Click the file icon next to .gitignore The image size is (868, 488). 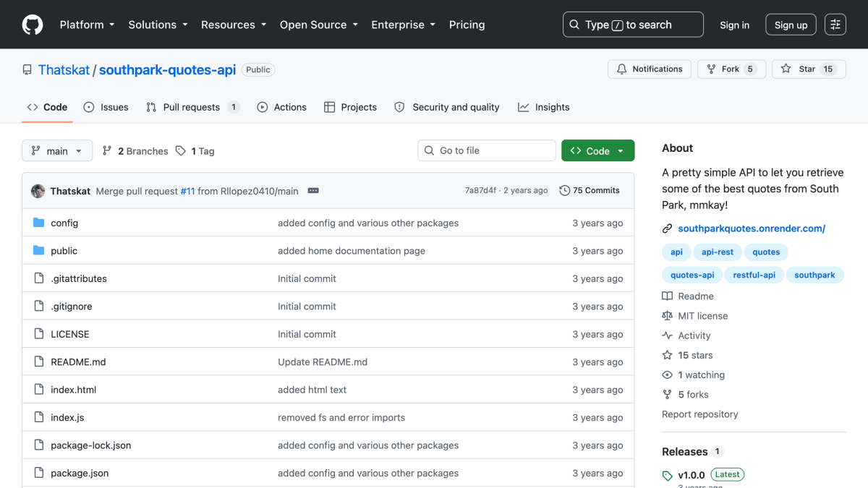point(39,307)
